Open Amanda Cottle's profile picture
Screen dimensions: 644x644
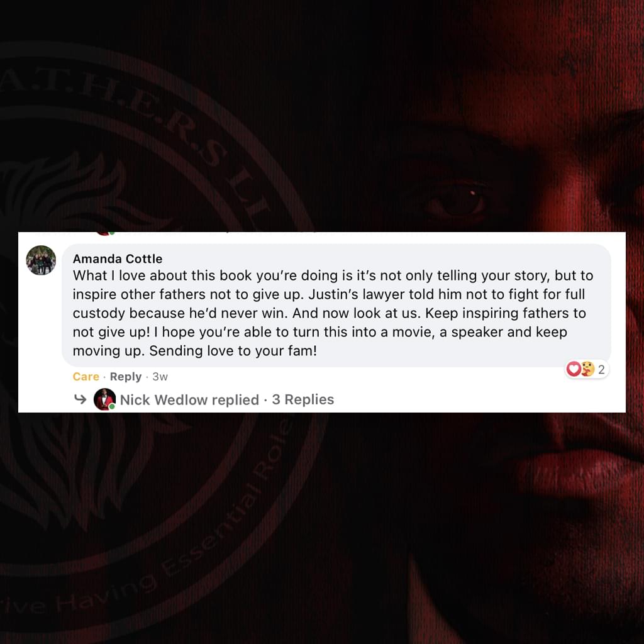click(x=41, y=260)
